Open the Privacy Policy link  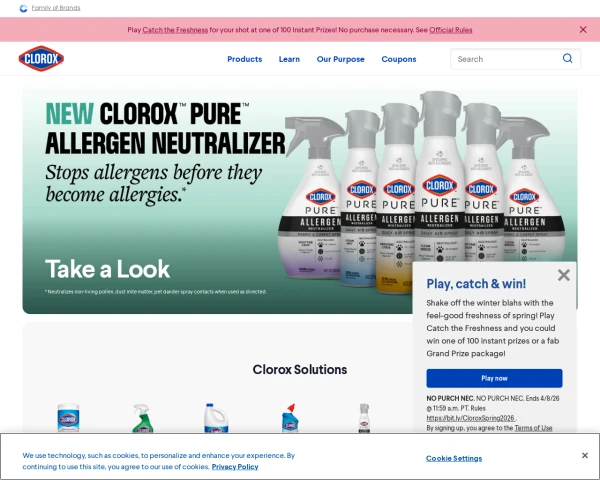pos(235,467)
